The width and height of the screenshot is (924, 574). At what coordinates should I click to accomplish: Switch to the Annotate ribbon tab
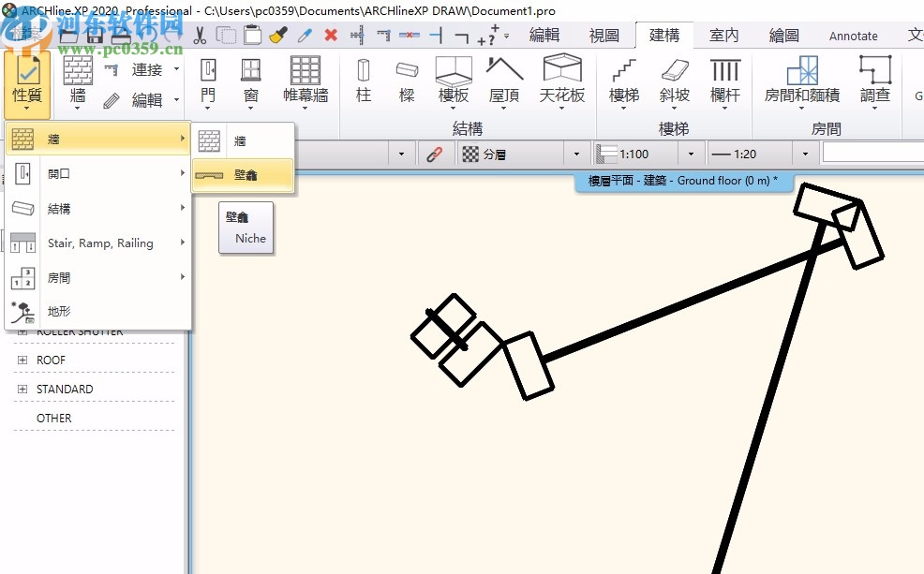tap(854, 36)
